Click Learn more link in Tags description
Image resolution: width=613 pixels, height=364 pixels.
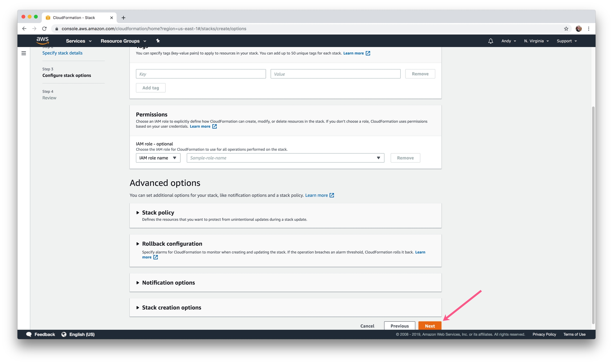coord(353,53)
